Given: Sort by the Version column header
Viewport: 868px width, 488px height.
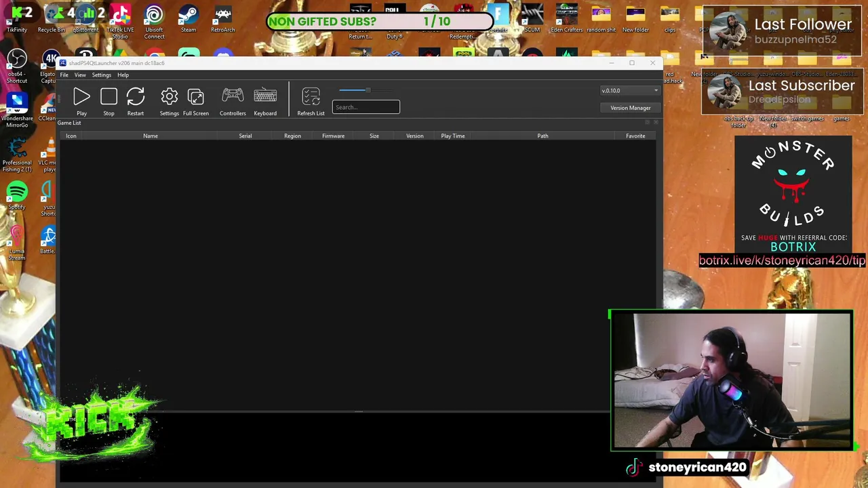Looking at the screenshot, I should click(414, 136).
